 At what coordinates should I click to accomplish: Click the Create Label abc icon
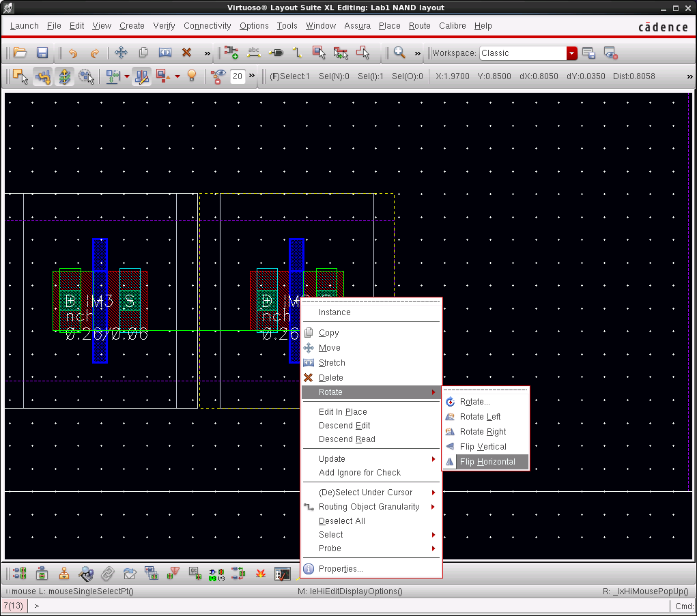pos(254,53)
